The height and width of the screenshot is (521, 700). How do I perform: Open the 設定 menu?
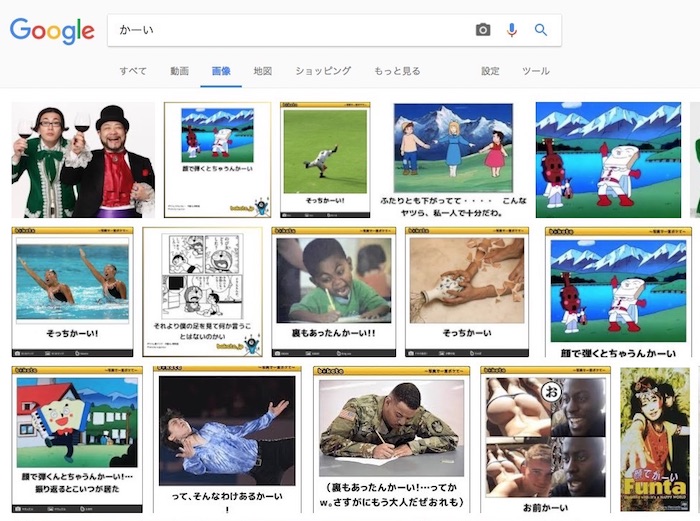490,71
